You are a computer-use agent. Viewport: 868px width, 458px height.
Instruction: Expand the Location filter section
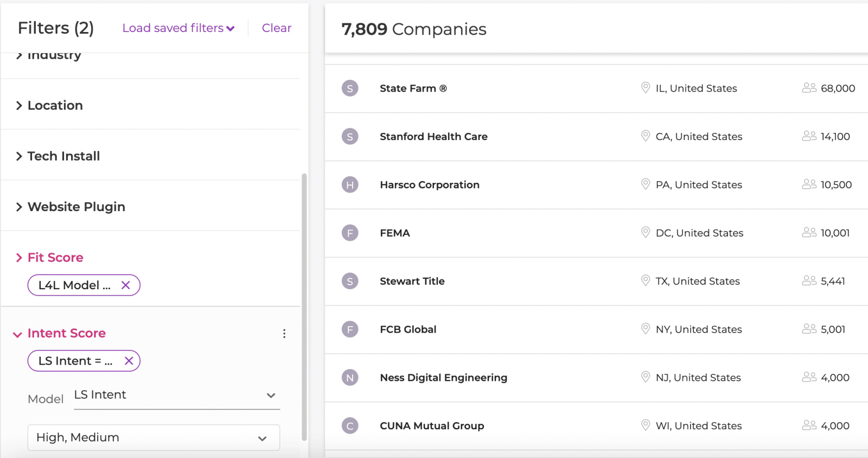(x=49, y=105)
